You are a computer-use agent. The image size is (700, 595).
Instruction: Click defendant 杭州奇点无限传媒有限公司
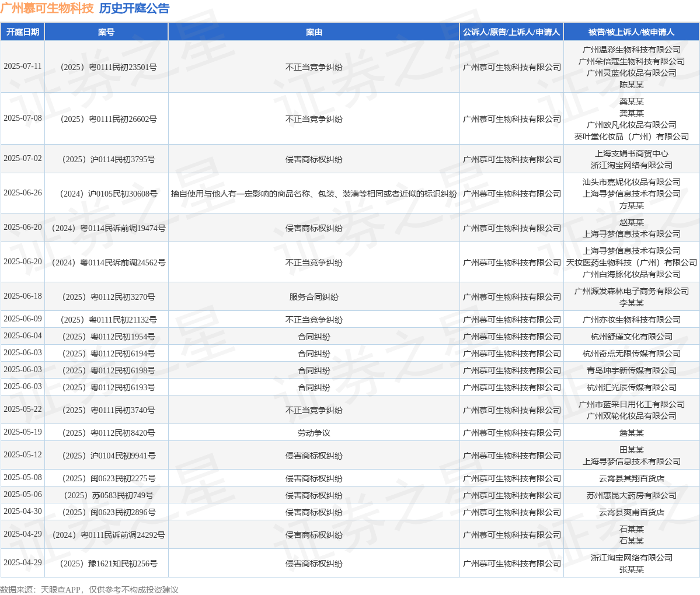tap(631, 353)
